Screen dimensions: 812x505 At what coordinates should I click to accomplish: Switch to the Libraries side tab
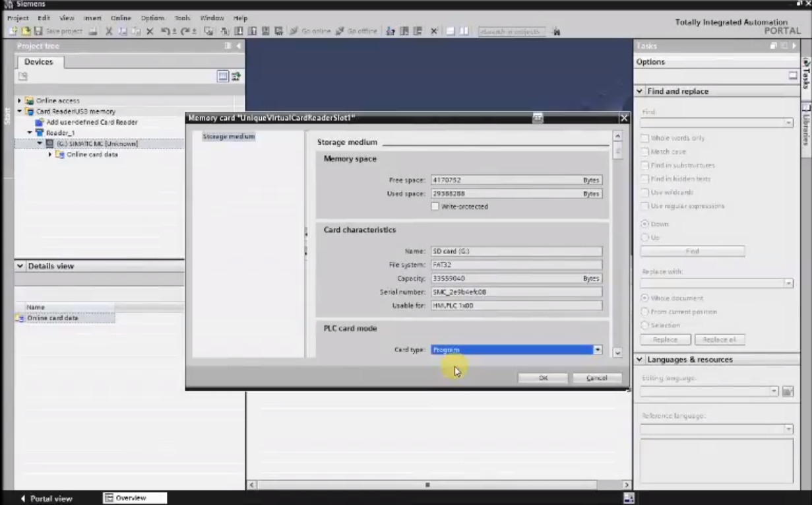pyautogui.click(x=805, y=125)
